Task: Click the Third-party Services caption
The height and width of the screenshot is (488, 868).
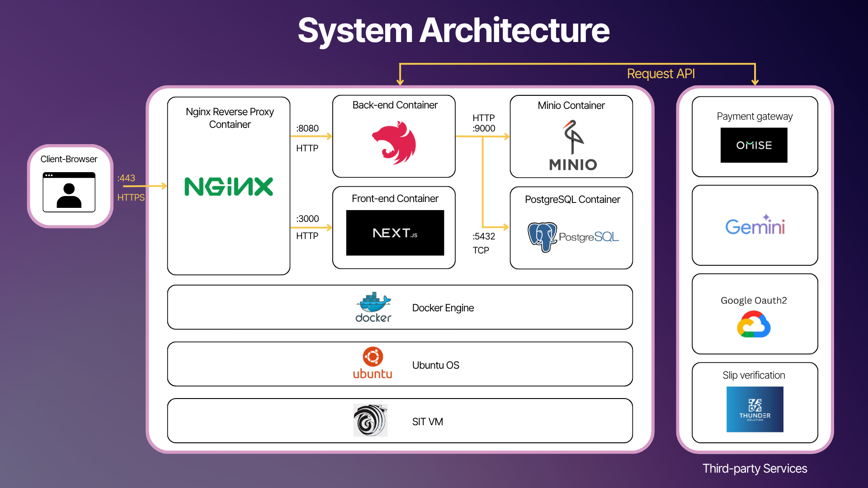Action: click(x=755, y=468)
